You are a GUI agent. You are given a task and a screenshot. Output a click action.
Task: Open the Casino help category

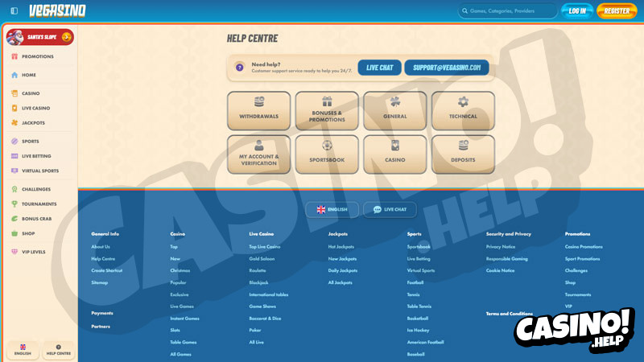pyautogui.click(x=395, y=154)
